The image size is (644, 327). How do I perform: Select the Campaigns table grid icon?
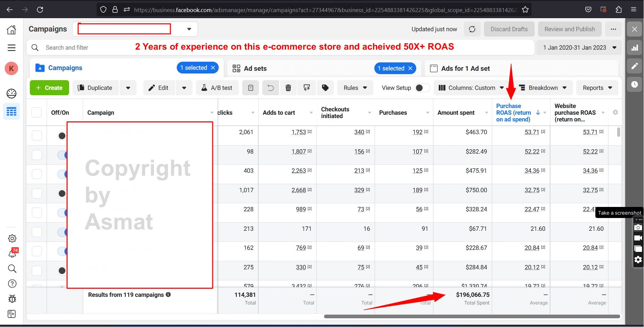click(11, 112)
